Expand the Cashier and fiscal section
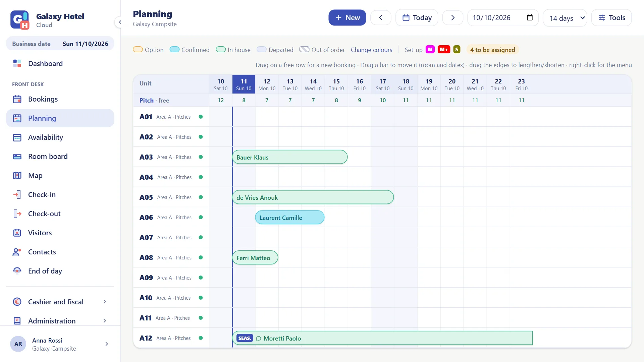644x362 pixels. click(x=60, y=302)
